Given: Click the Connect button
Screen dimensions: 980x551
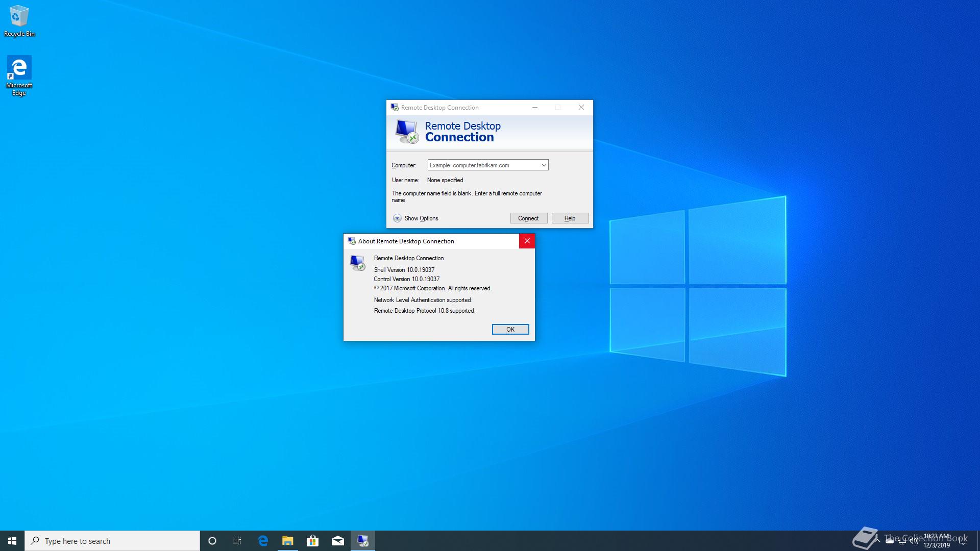Looking at the screenshot, I should (x=529, y=218).
